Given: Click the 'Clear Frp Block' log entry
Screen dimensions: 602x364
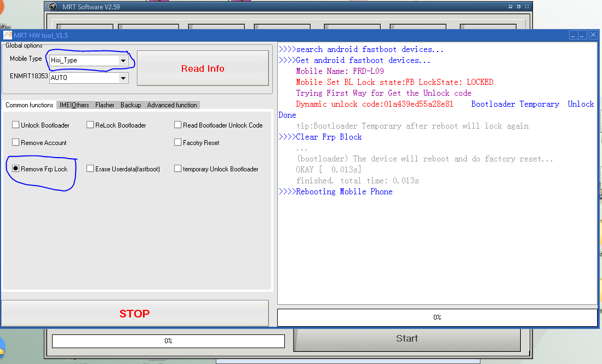Looking at the screenshot, I should coord(320,137).
